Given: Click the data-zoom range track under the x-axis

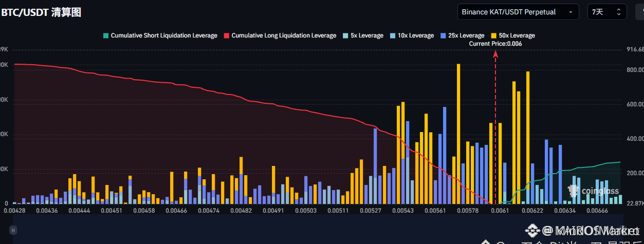Looking at the screenshot, I should tap(319, 230).
